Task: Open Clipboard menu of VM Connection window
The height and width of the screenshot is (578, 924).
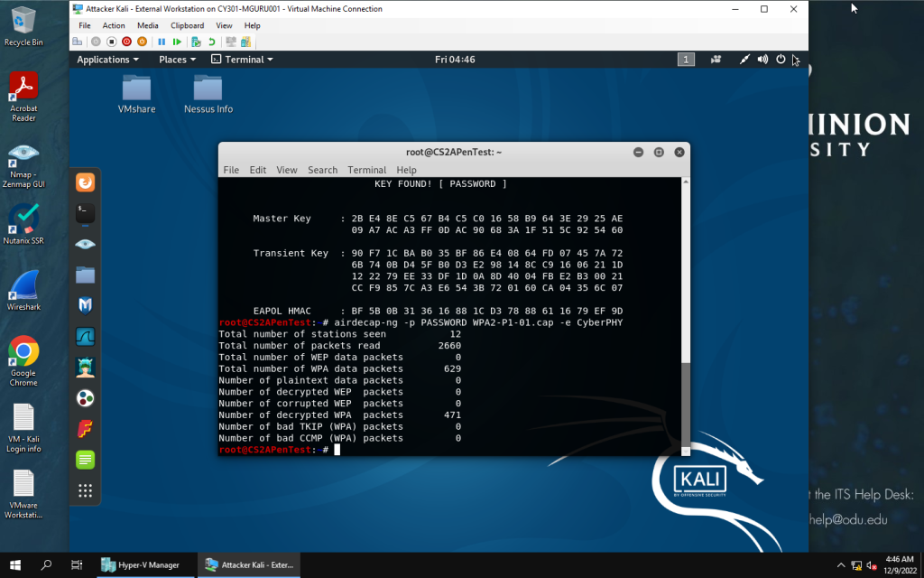Action: (188, 25)
